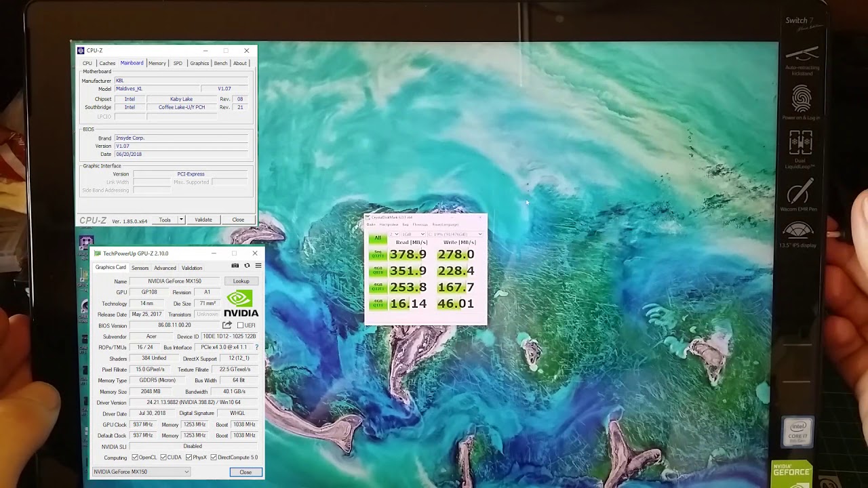Screen dimensions: 868x488
Task: Open the Настройки menu in CrystalDiskMark
Action: point(389,224)
